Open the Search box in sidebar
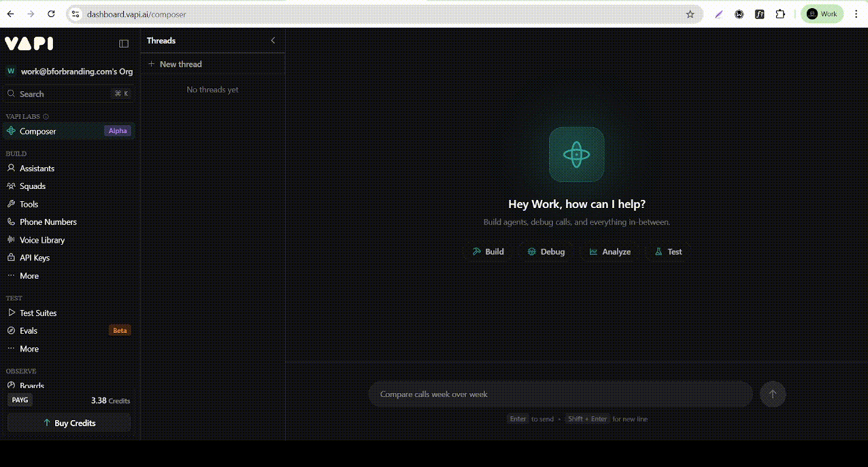868x467 pixels. (69, 94)
